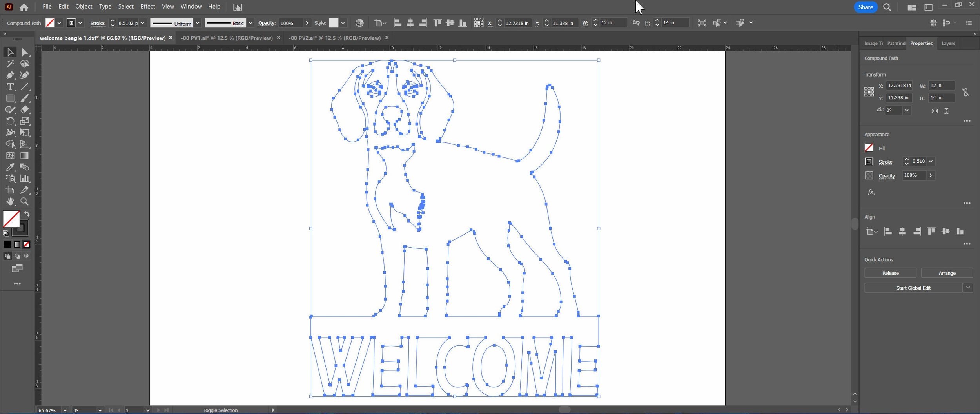Select the Selection tool
Viewport: 980px width, 414px height.
10,52
